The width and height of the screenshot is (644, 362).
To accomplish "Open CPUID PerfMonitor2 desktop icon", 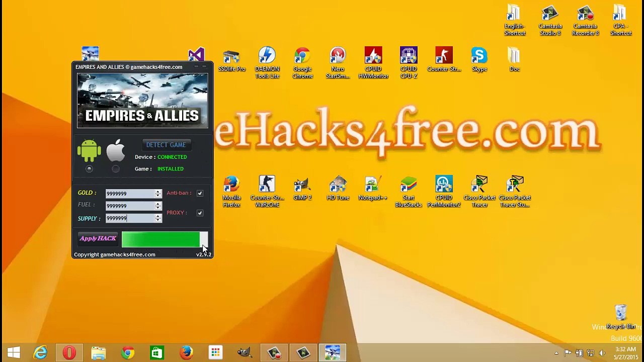I will 444,192.
